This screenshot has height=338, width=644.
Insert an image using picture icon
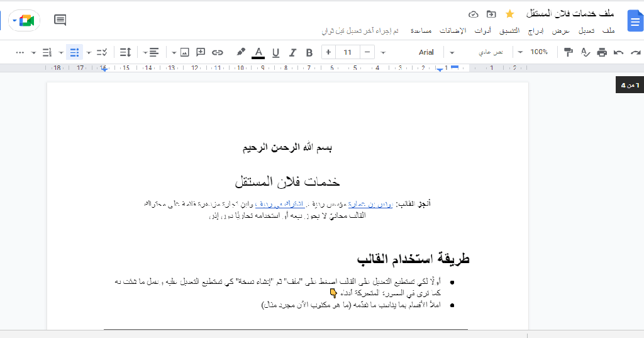(x=184, y=52)
